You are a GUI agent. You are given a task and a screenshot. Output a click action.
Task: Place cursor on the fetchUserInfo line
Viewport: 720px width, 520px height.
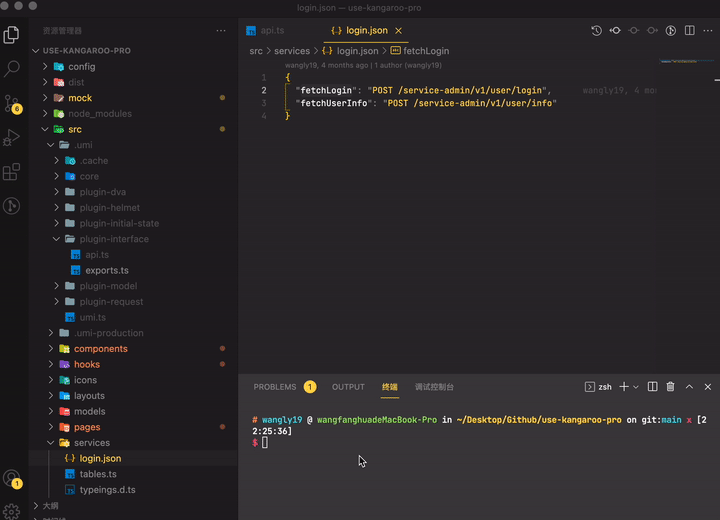426,103
